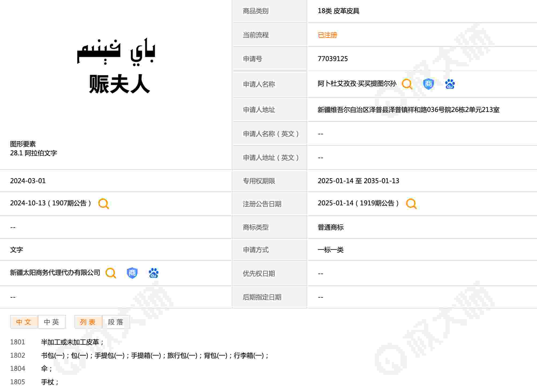Image resolution: width=537 pixels, height=392 pixels.
Task: Click the search icon beside 新疆太阳商务代理代办有限公司
Action: click(x=111, y=273)
